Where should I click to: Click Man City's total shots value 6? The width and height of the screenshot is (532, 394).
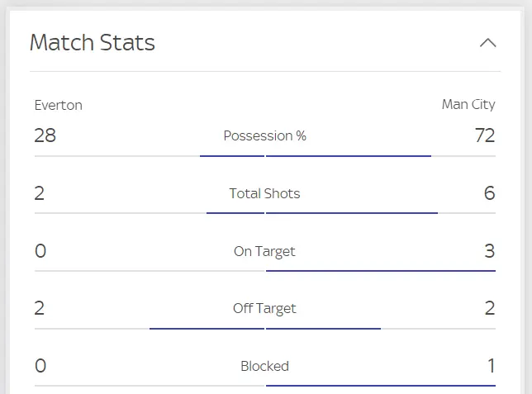tap(489, 193)
